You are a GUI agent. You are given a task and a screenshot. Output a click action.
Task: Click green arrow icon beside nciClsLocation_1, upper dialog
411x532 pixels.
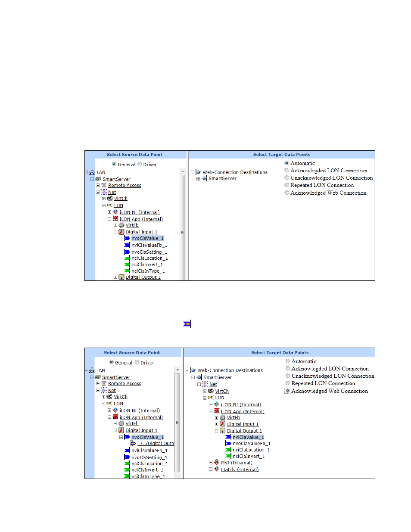coord(127,258)
